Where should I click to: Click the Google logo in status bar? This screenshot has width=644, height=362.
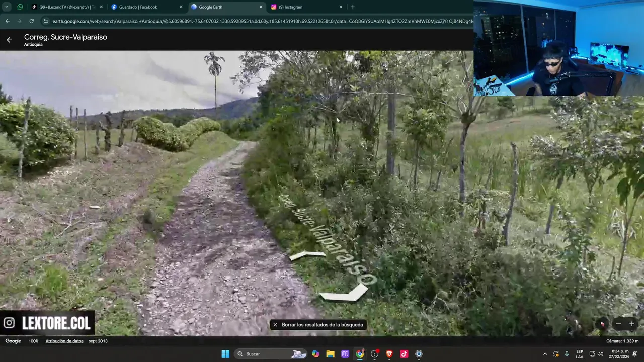(13, 341)
